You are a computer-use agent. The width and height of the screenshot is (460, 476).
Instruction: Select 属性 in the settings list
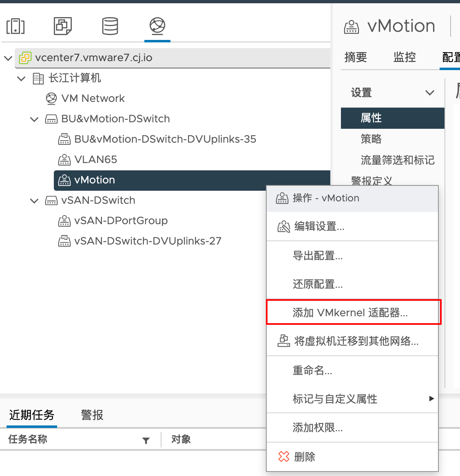point(393,118)
